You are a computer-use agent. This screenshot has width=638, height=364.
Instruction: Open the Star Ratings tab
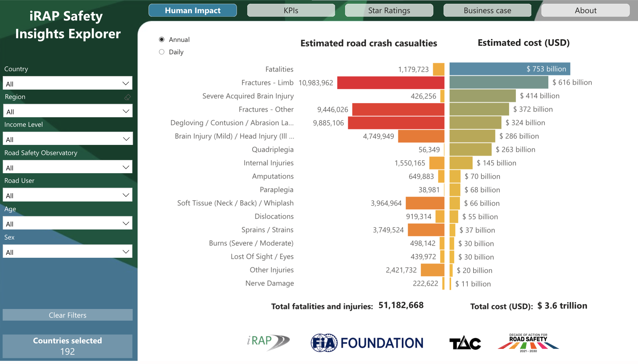(389, 10)
